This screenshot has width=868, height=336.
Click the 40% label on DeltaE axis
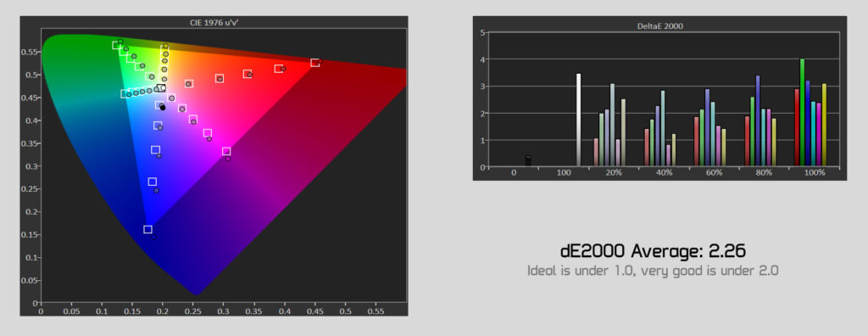[x=665, y=172]
